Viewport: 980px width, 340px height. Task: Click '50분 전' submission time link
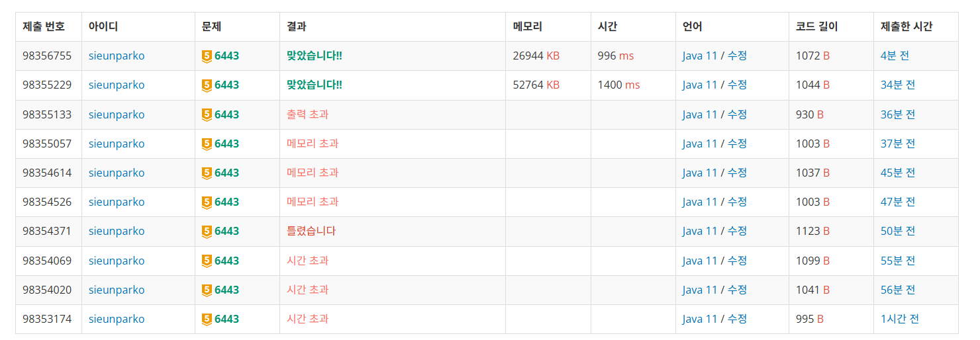click(x=898, y=232)
